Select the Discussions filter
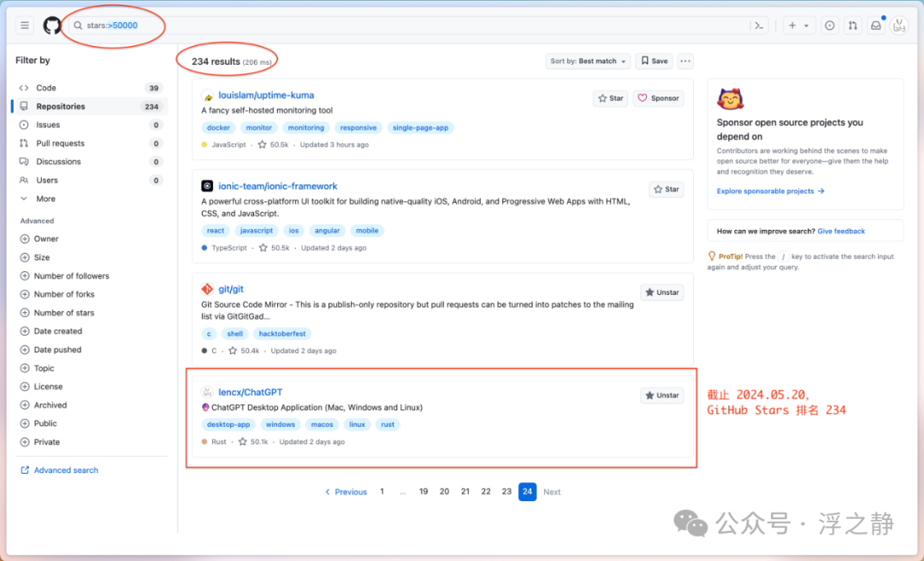Viewport: 924px width, 561px height. coord(90,162)
